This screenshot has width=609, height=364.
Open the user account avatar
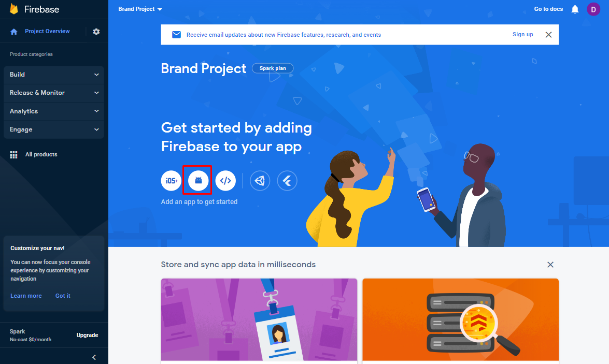[x=593, y=9]
